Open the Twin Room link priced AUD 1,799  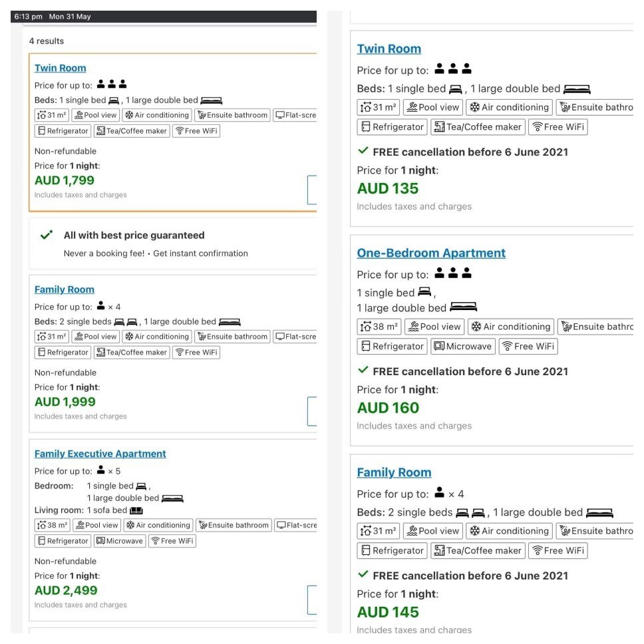pyautogui.click(x=60, y=68)
